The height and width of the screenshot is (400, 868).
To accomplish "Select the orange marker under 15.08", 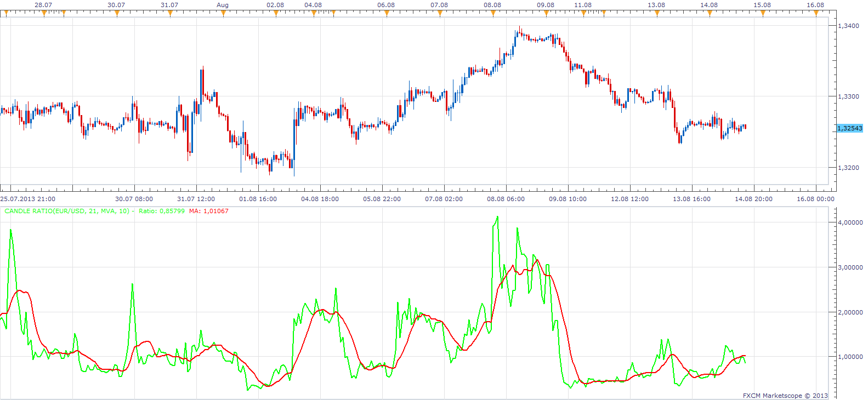I will 763,13.
